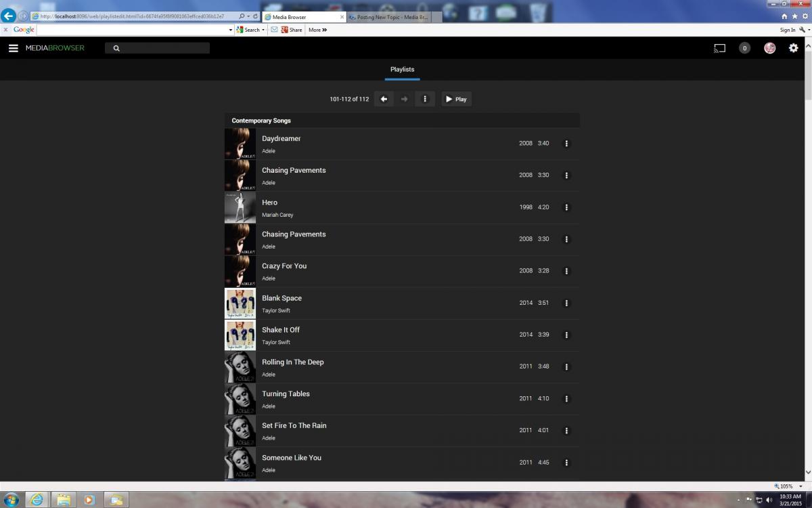Click Shake It Off album thumbnail

240,335
